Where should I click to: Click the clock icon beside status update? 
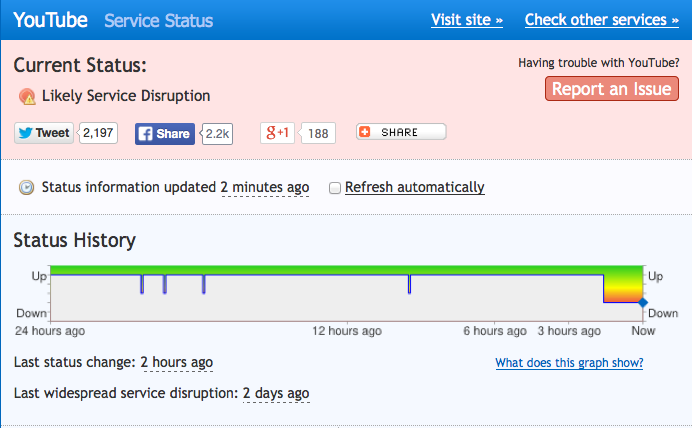(x=26, y=188)
